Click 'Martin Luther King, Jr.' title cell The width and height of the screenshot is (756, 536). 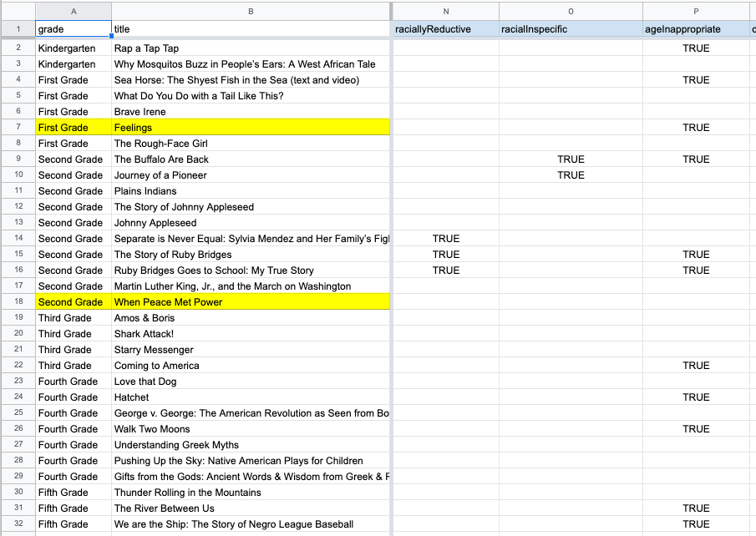(x=251, y=286)
